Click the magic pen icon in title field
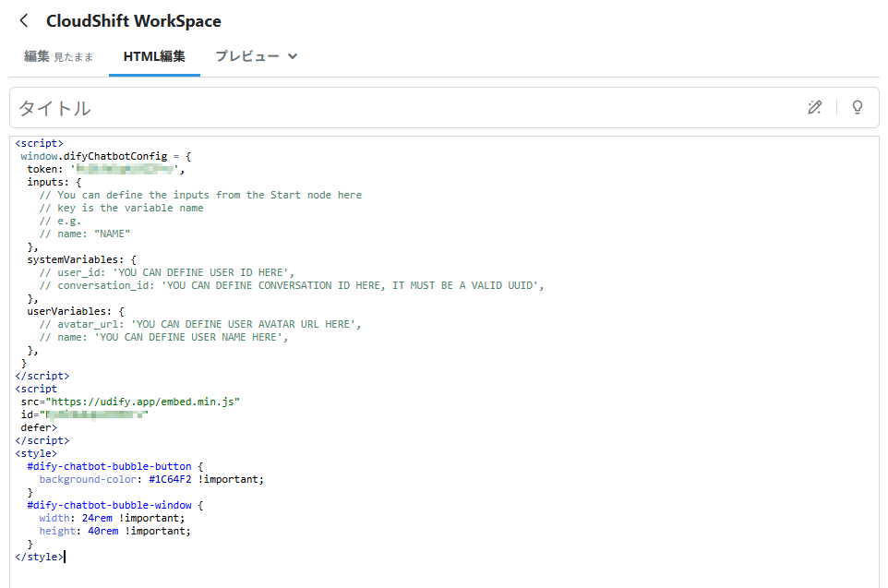 coord(814,107)
